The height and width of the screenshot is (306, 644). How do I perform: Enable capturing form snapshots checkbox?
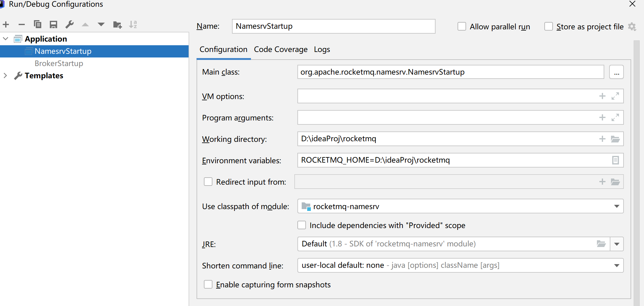[208, 285]
